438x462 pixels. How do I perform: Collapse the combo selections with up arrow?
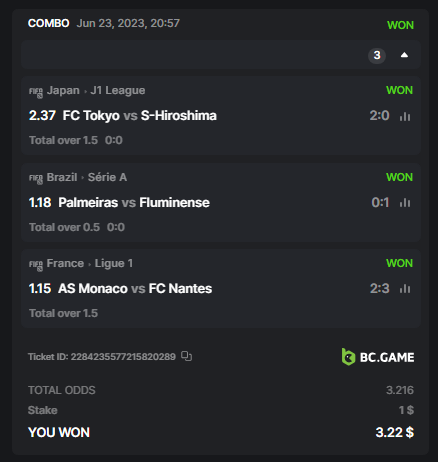click(x=404, y=55)
